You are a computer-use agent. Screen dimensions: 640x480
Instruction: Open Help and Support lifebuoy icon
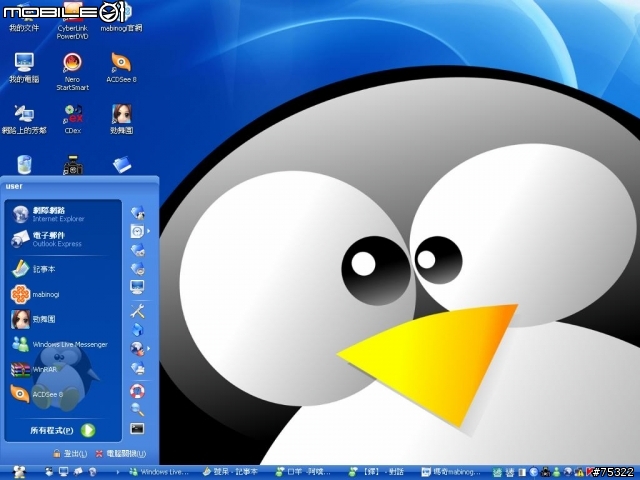pos(137,391)
